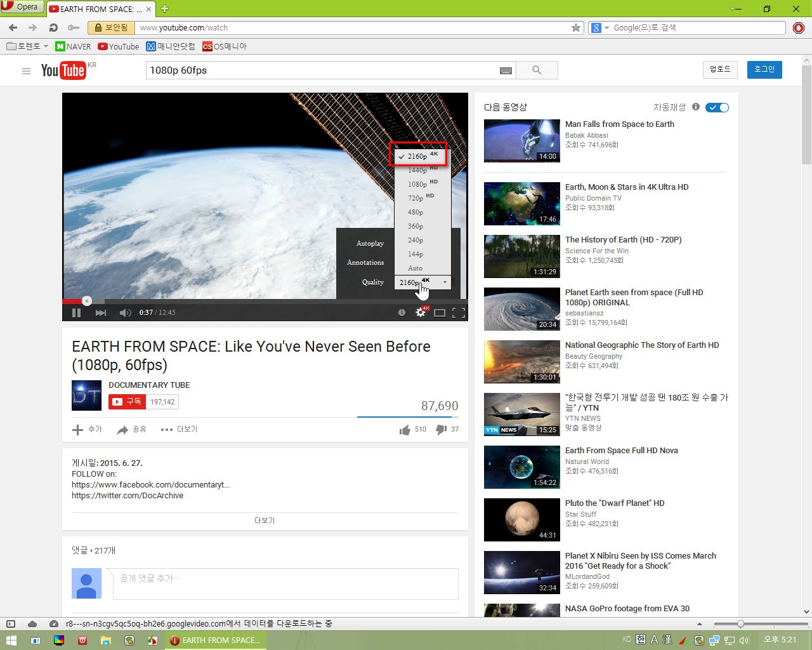Screen dimensions: 812x650
Task: Expand the 토렌토 bookmarks folder
Action: click(27, 46)
